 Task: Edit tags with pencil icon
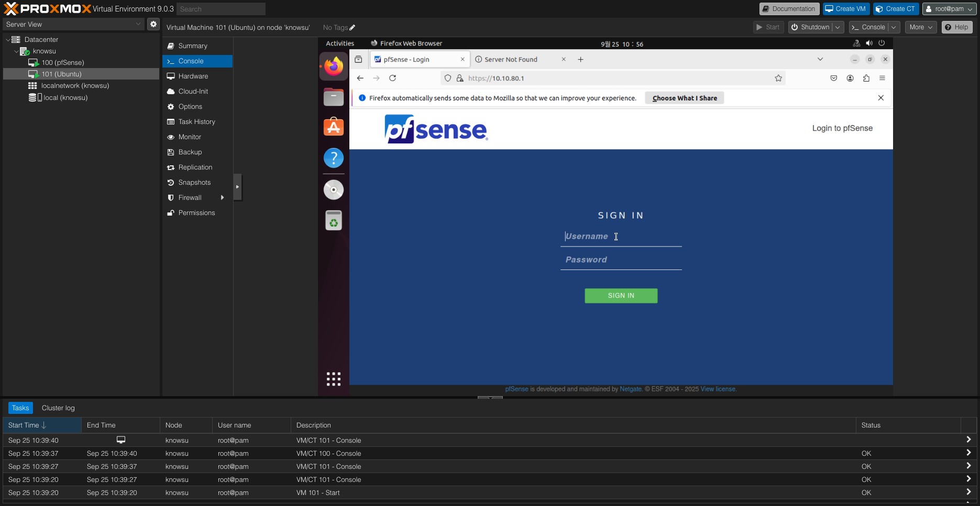coord(352,28)
